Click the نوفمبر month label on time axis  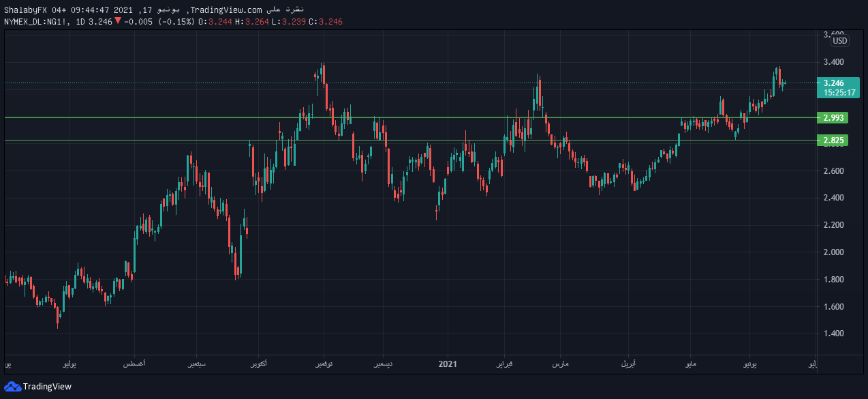point(323,365)
